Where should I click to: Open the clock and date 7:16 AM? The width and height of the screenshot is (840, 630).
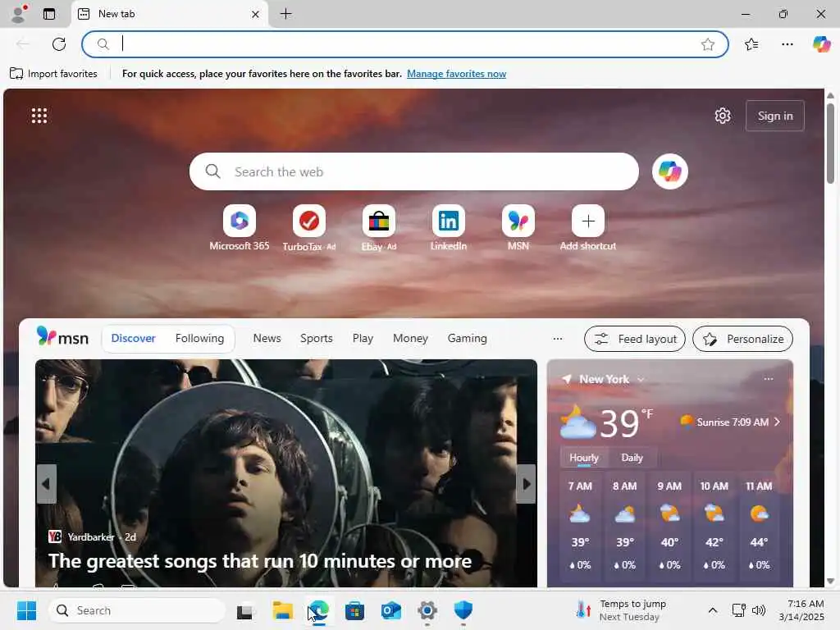tap(801, 610)
